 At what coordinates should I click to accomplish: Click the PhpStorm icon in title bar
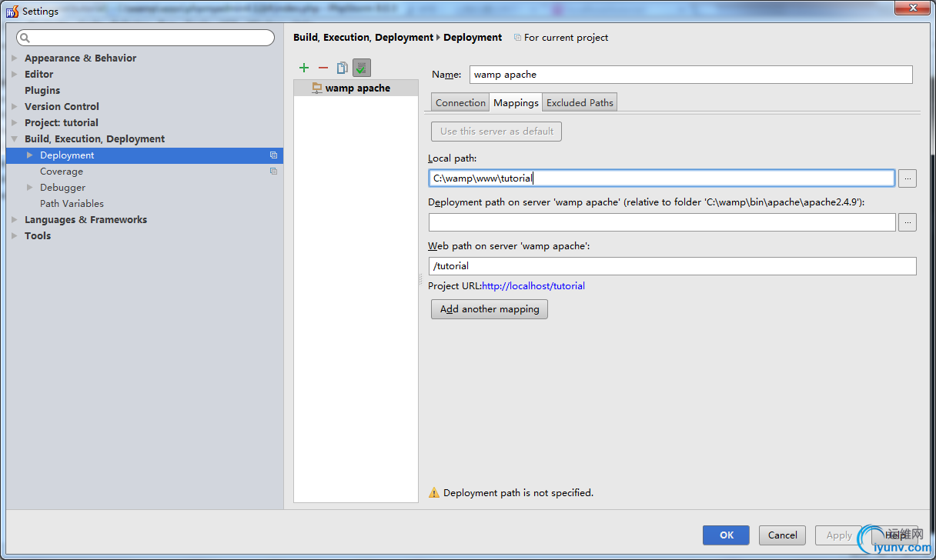coord(12,12)
